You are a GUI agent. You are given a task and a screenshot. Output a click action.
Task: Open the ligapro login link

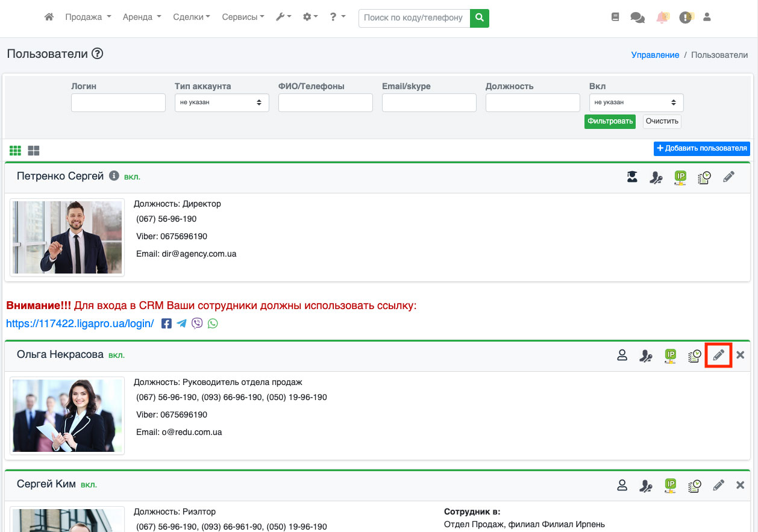80,324
